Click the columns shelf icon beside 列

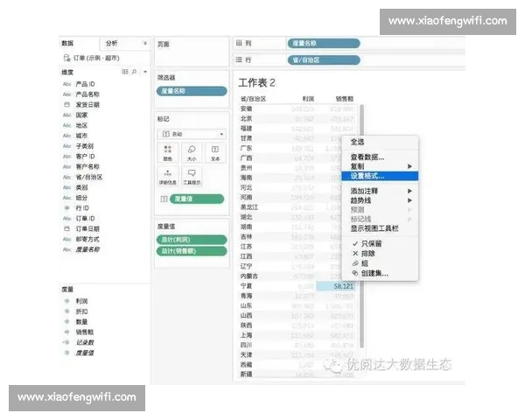pos(239,43)
